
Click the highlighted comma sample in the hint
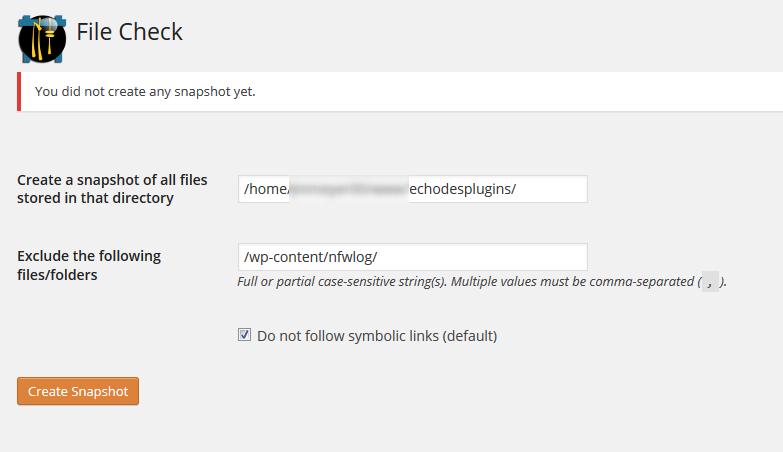(x=710, y=282)
